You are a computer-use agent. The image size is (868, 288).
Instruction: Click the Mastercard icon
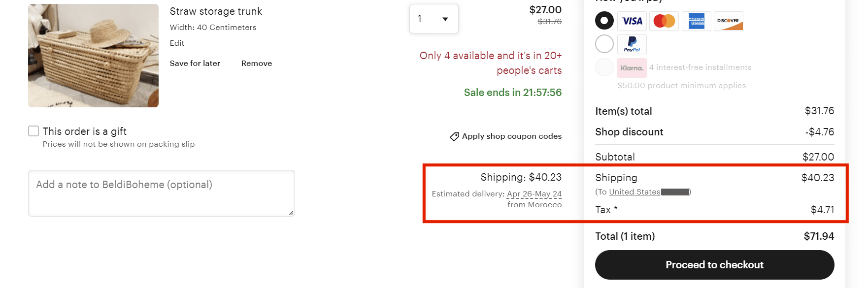tap(664, 21)
